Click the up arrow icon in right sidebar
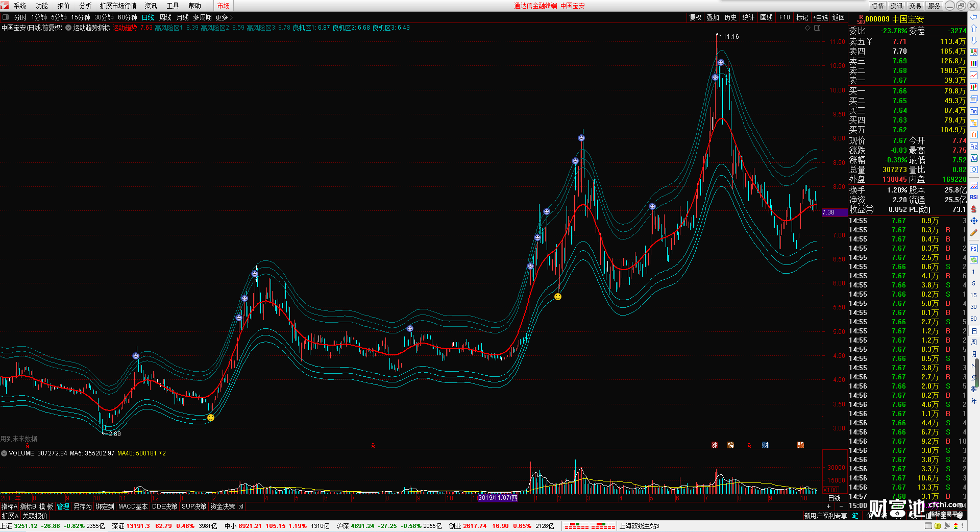The image size is (980, 532). (x=974, y=29)
